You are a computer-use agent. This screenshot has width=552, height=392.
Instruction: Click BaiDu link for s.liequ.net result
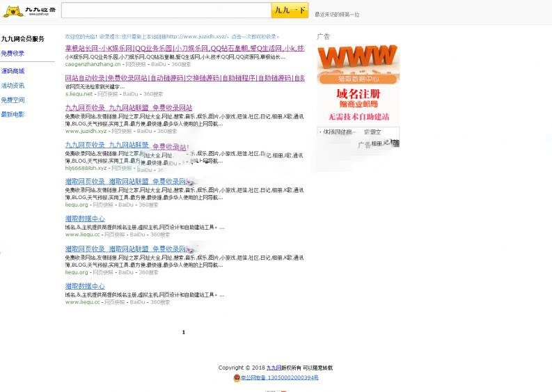[x=130, y=94]
